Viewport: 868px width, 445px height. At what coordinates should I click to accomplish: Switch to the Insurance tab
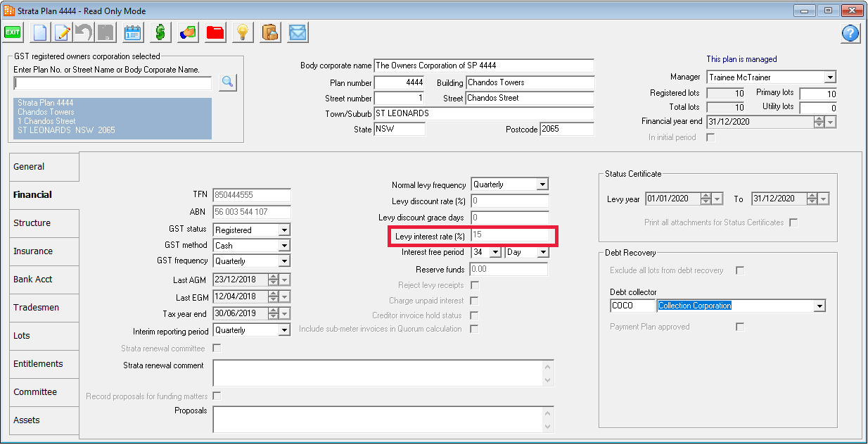(x=44, y=251)
